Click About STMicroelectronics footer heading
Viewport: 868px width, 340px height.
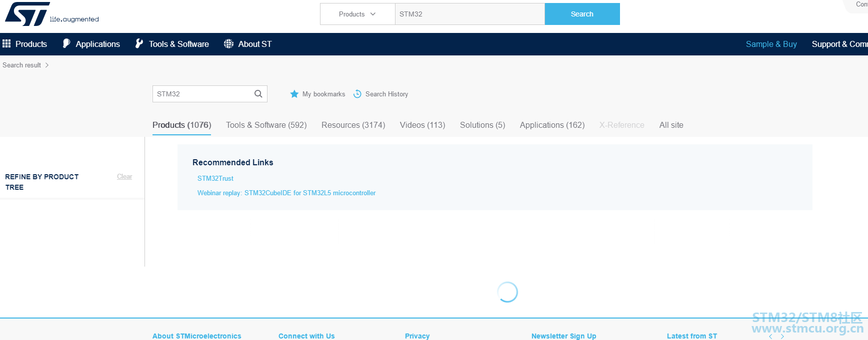click(x=196, y=336)
